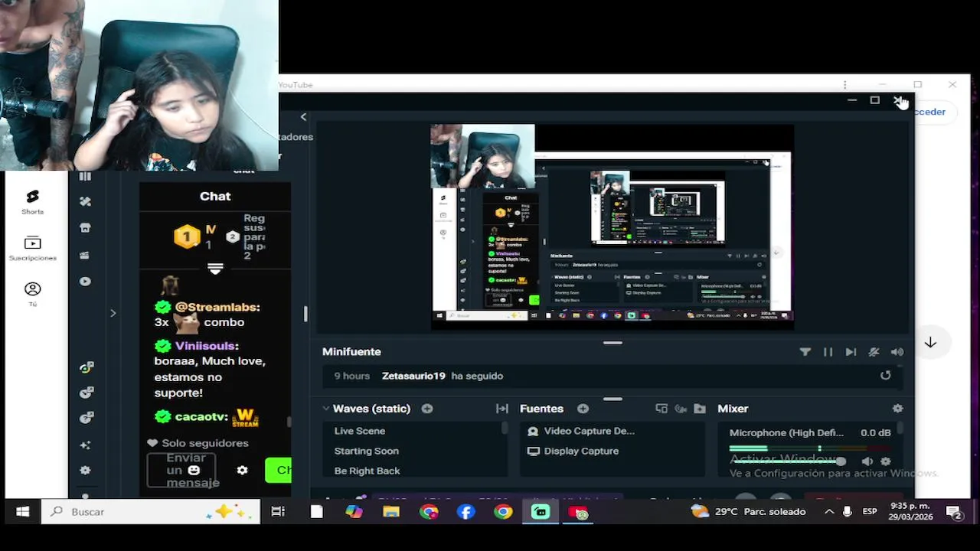Add a new scene with plus icon
Image resolution: width=980 pixels, height=551 pixels.
pos(427,409)
